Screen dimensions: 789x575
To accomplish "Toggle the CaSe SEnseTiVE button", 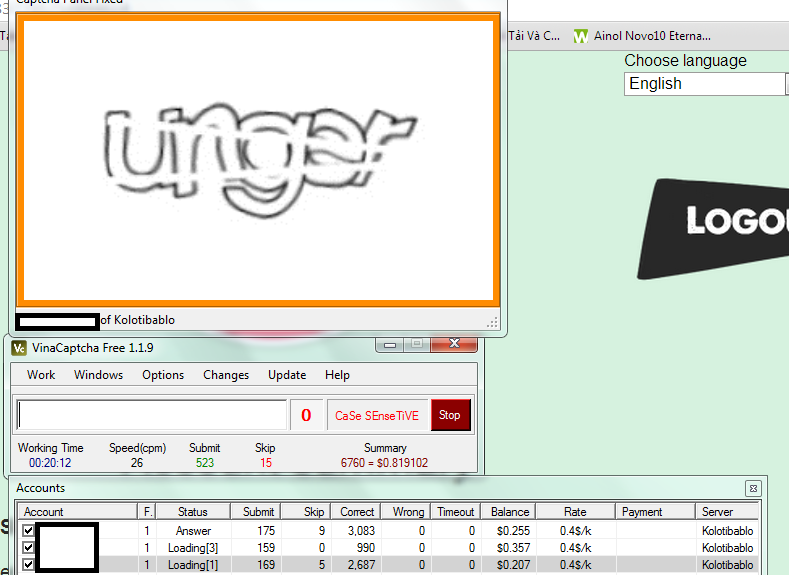I will pos(377,415).
